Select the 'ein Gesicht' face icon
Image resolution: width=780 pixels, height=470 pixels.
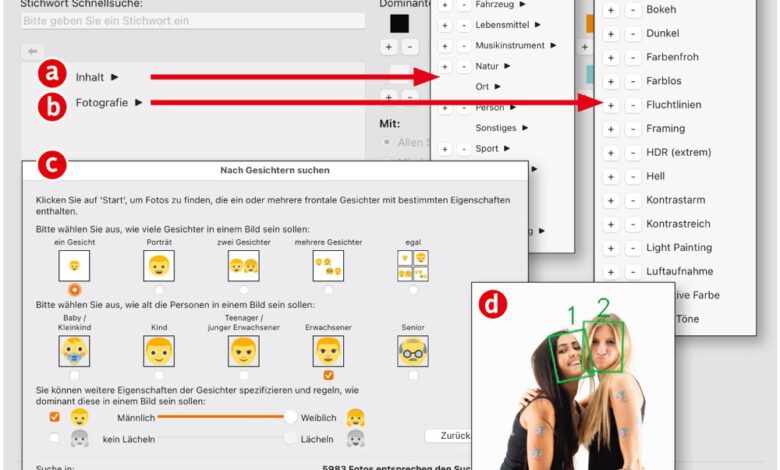[74, 266]
